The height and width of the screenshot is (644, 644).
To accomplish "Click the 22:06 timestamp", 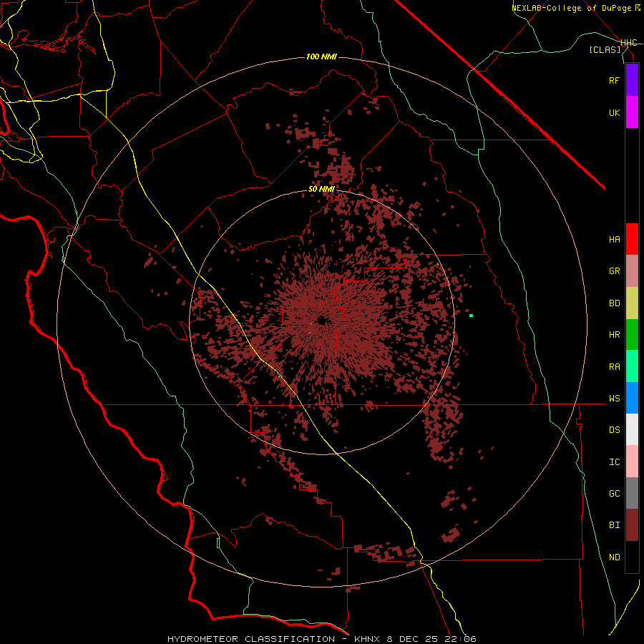I will tap(460, 639).
